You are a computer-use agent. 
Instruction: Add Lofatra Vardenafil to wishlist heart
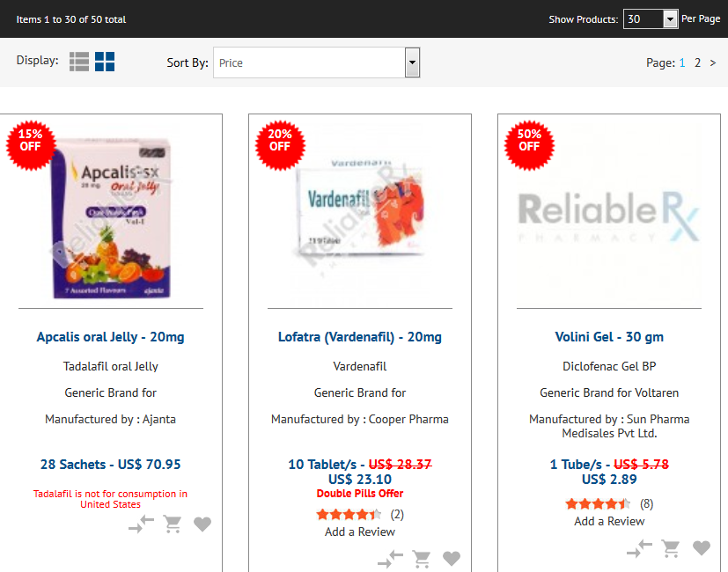(x=452, y=559)
